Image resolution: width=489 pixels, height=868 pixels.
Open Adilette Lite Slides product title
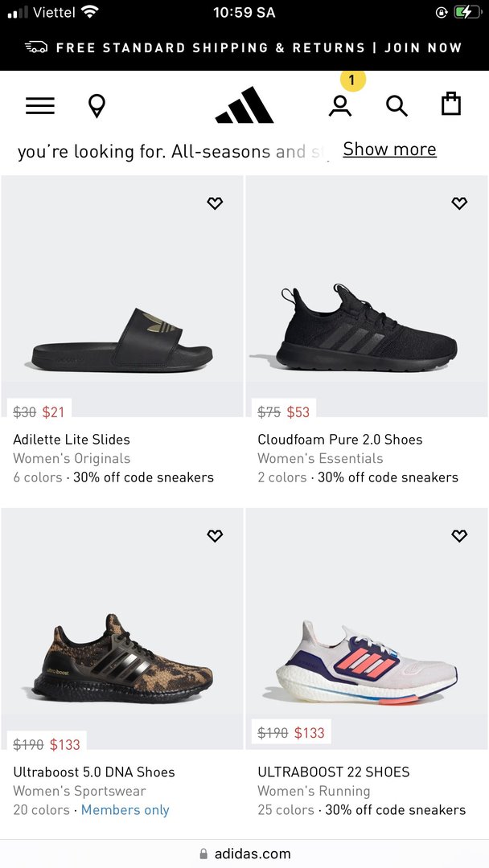point(72,440)
